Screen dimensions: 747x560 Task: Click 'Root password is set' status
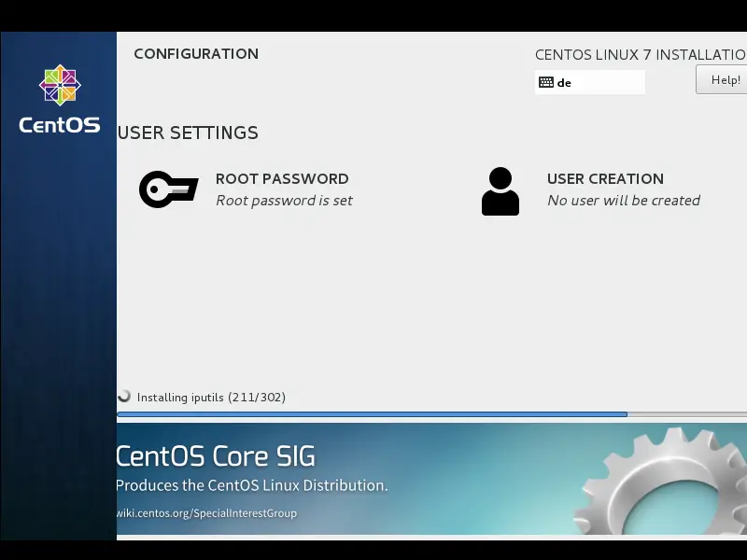(x=284, y=201)
